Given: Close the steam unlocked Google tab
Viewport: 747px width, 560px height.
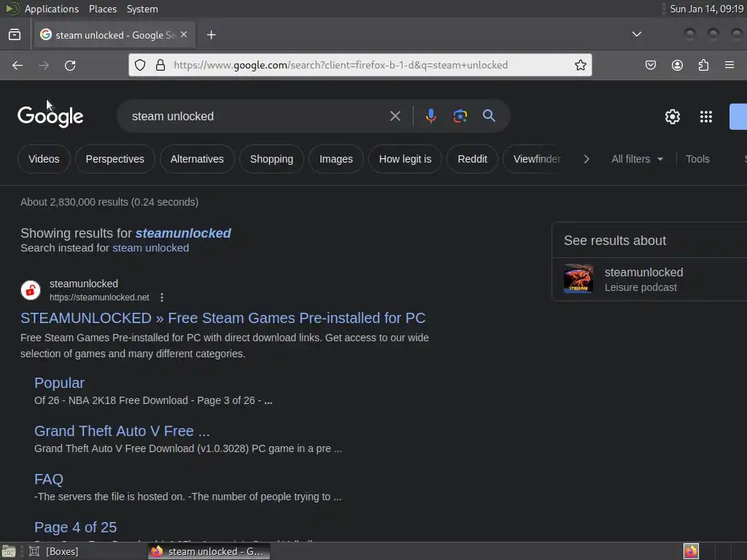Looking at the screenshot, I should pyautogui.click(x=184, y=35).
